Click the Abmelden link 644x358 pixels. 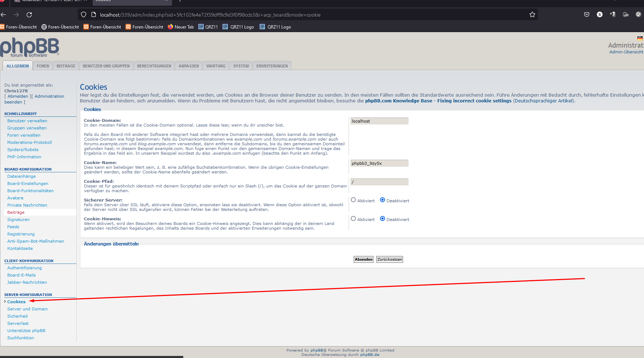18,96
